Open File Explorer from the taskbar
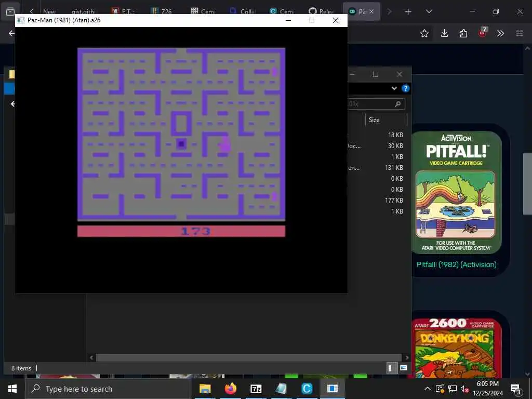The width and height of the screenshot is (532, 399). (205, 389)
